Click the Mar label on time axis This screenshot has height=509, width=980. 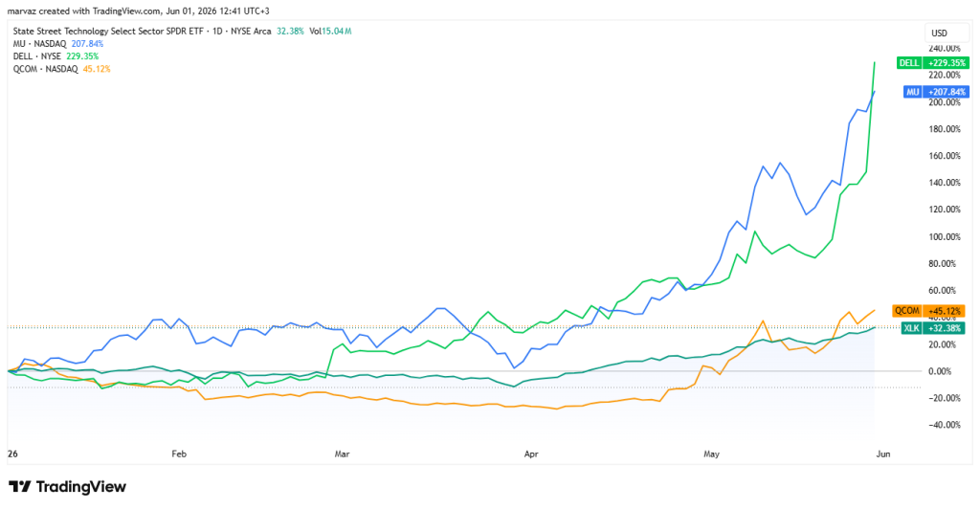point(342,454)
